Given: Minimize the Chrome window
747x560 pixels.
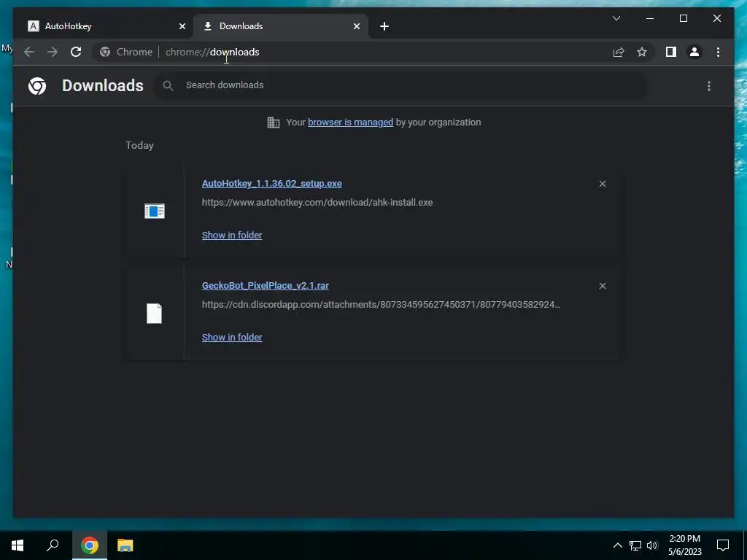Looking at the screenshot, I should pos(650,18).
